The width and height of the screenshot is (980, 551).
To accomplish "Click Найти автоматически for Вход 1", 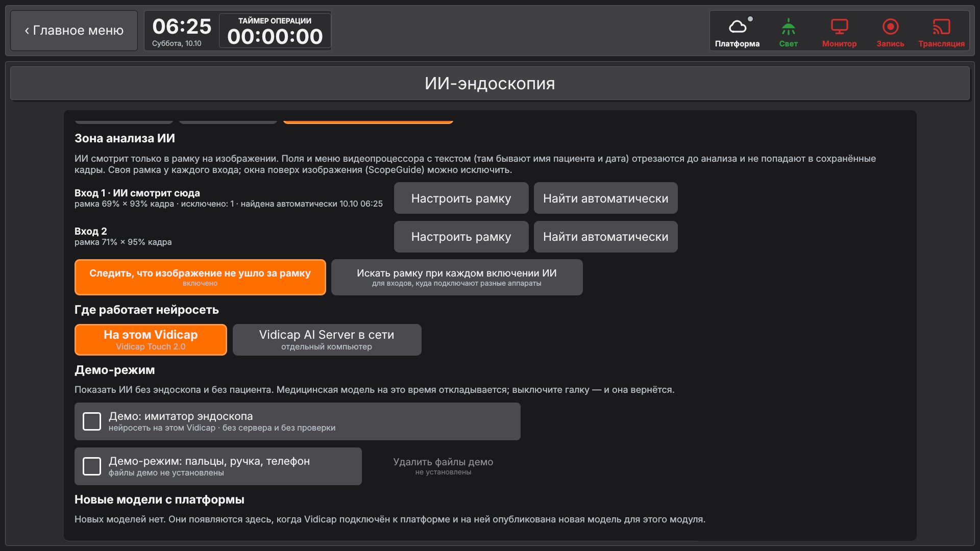I will pyautogui.click(x=605, y=198).
